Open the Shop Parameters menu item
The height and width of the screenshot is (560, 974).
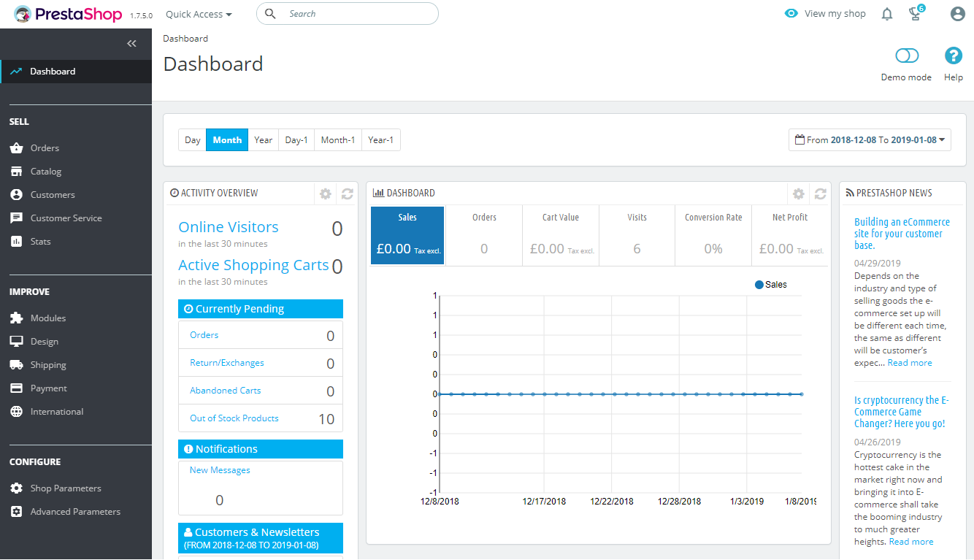coord(76,488)
